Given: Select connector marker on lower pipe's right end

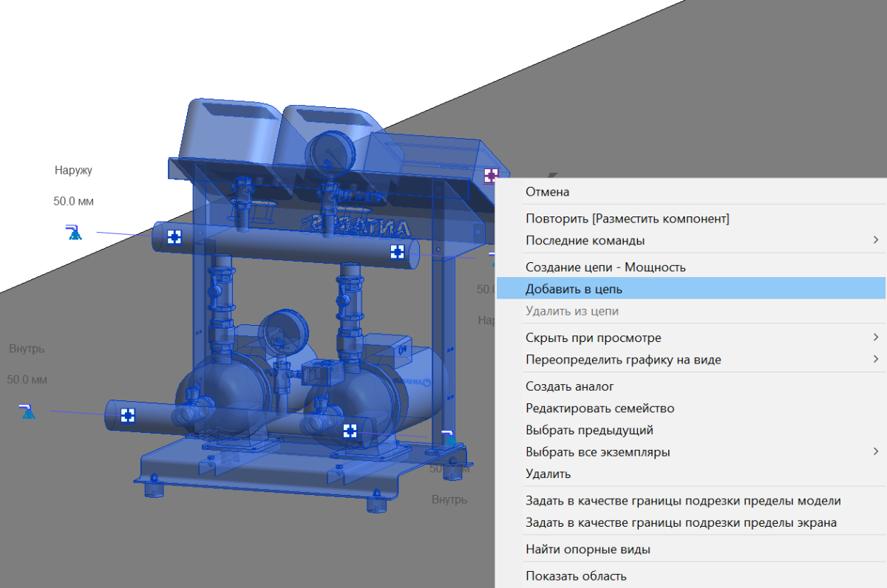Looking at the screenshot, I should pyautogui.click(x=350, y=431).
